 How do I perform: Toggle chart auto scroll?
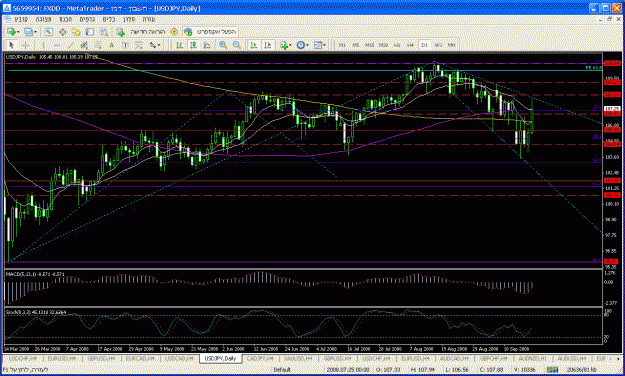[x=254, y=45]
